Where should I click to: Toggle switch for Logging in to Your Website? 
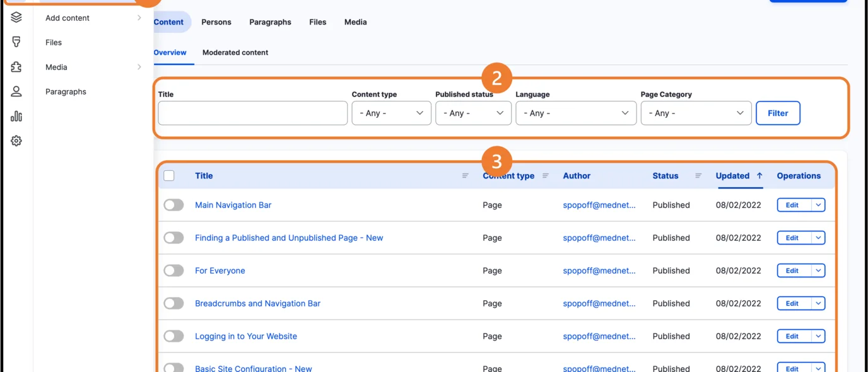[x=173, y=336]
